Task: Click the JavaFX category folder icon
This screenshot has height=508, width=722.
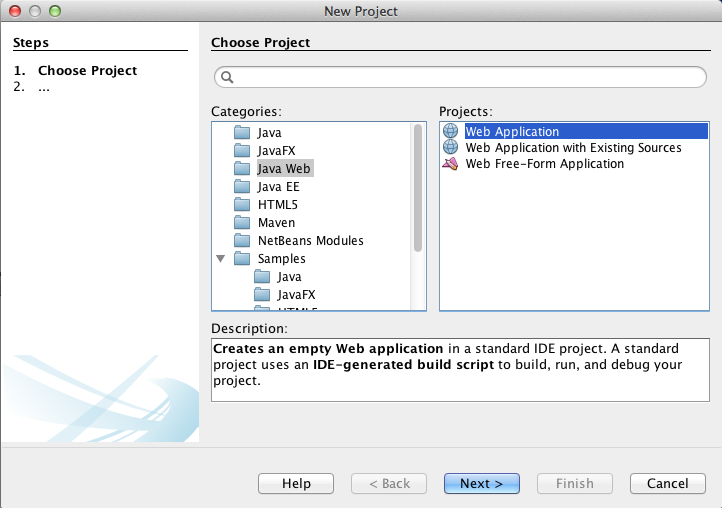Action: (x=242, y=151)
